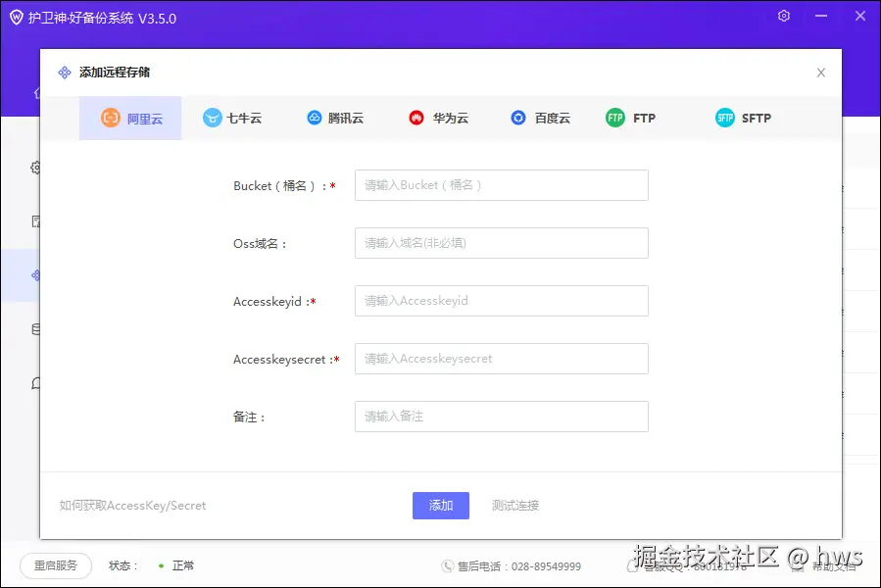The width and height of the screenshot is (881, 588).
Task: Switch to the 百度云 tab
Action: (x=540, y=118)
